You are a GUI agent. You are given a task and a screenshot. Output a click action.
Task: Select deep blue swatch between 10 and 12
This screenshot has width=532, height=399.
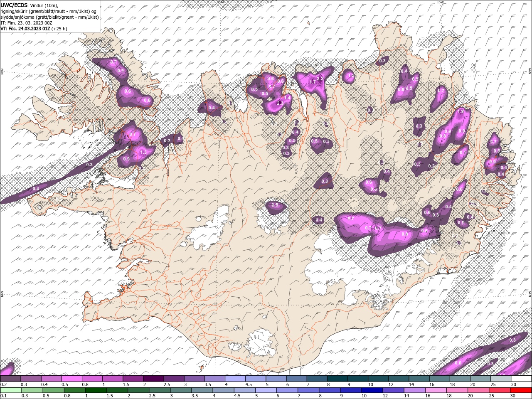pos(372,390)
